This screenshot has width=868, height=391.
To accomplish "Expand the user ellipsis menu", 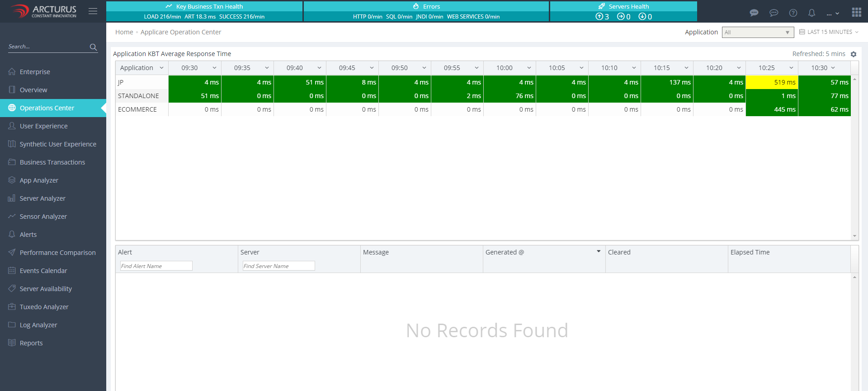I will (x=833, y=14).
